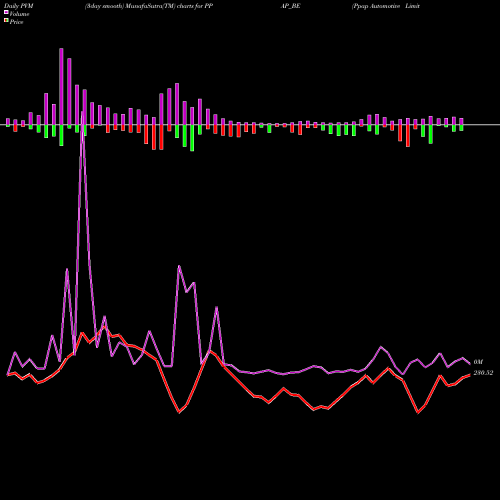Click the tallest magenta volume bar

(61, 87)
